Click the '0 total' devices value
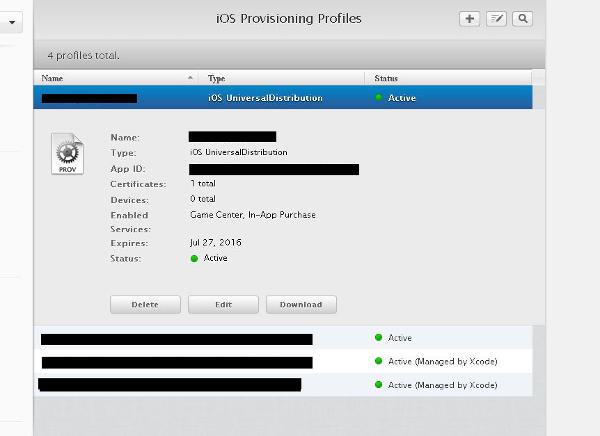600x436 pixels. click(x=203, y=199)
